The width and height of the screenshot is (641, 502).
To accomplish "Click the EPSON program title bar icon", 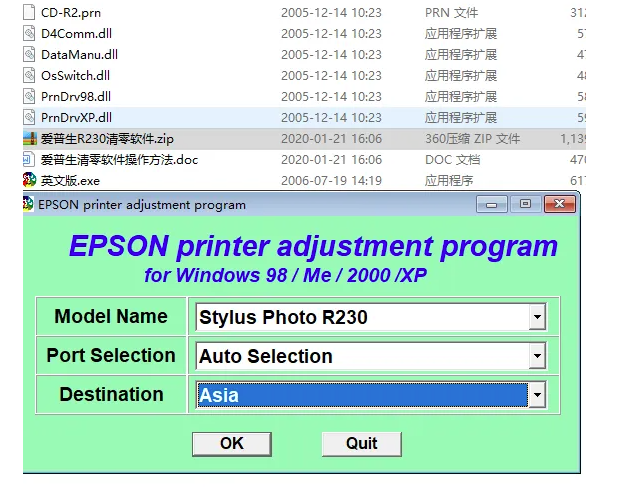I will pyautogui.click(x=28, y=204).
